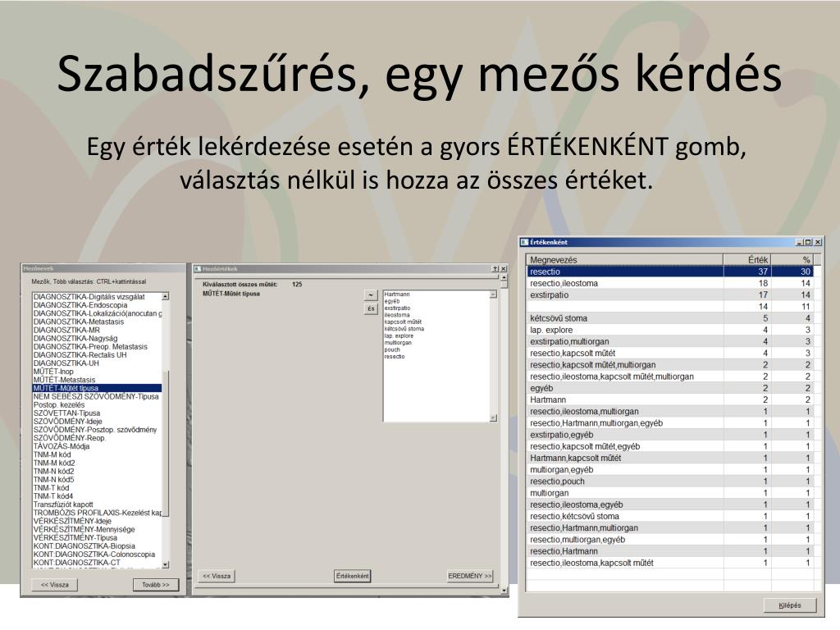
Task: Select 'MŰTÉT-Inop' field
Action: tap(97, 372)
